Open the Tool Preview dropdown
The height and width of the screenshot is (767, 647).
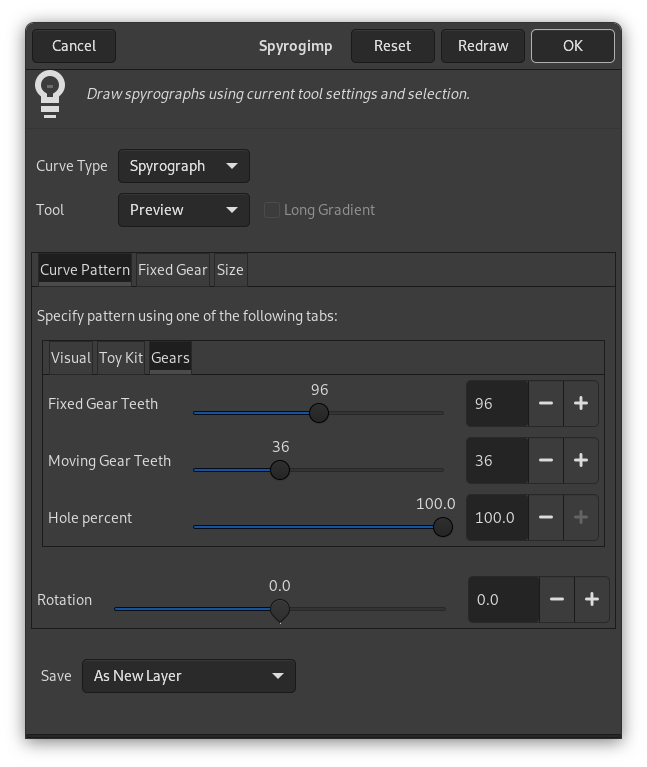click(183, 210)
